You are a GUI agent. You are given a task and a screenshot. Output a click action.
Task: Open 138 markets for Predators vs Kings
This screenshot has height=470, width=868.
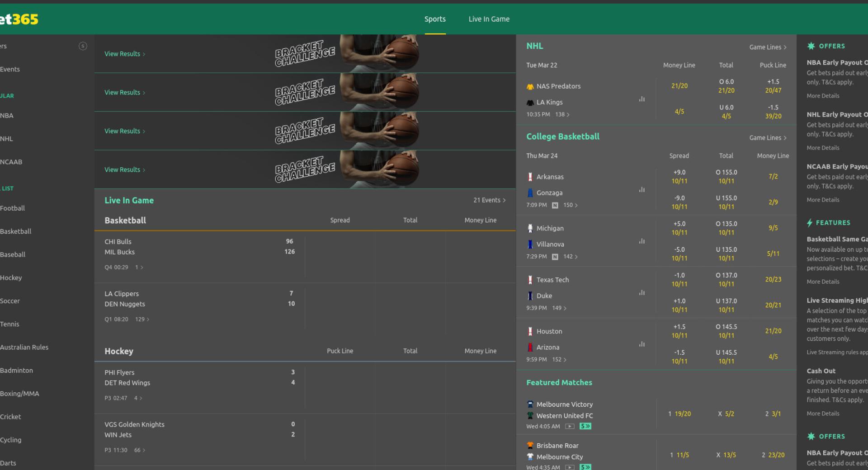tap(562, 115)
